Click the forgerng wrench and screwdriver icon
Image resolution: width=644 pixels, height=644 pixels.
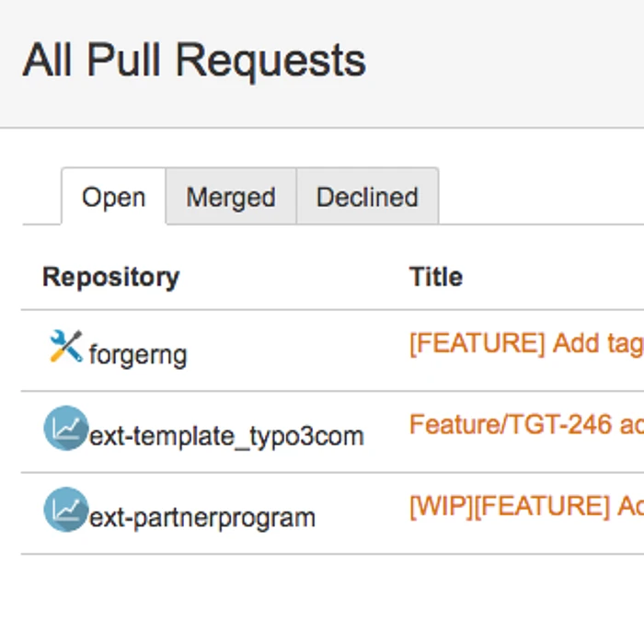[x=65, y=347]
